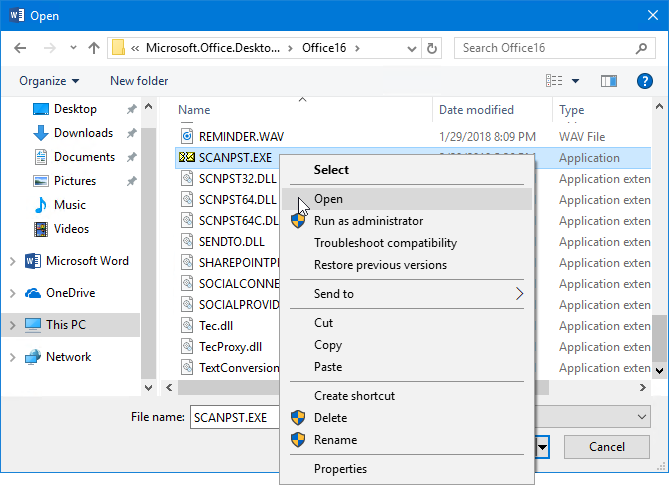
Task: Click the Documents pin icon
Action: (x=131, y=157)
